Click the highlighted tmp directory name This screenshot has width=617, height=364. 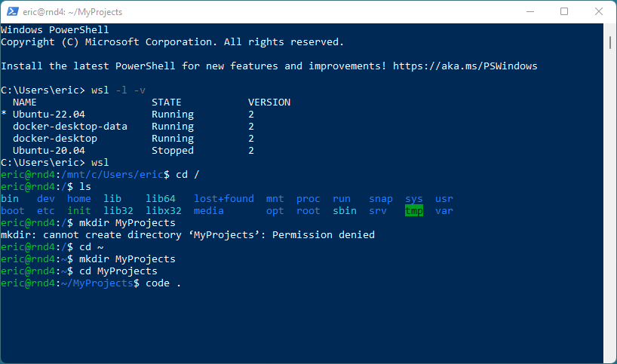pyautogui.click(x=414, y=211)
